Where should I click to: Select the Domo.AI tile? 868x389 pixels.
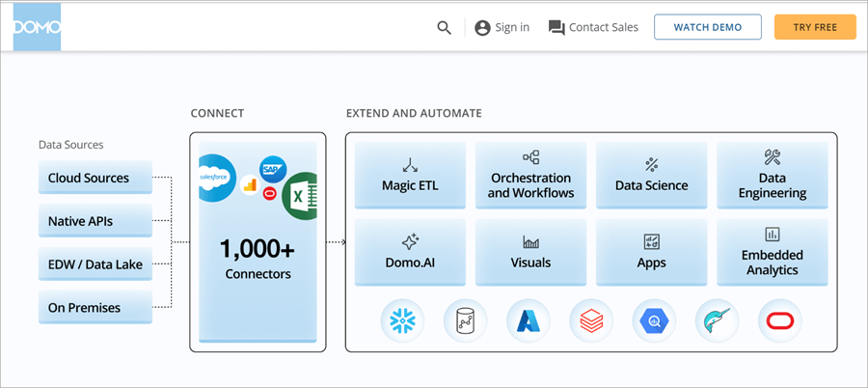pyautogui.click(x=410, y=252)
